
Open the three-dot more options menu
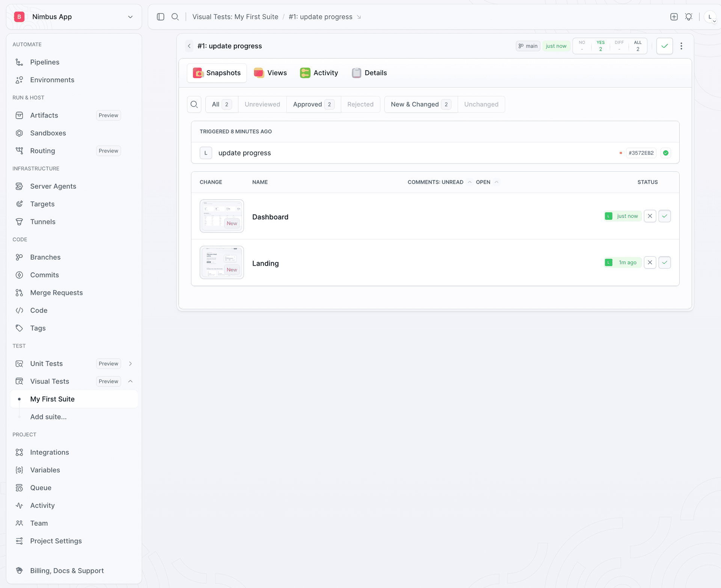pos(681,46)
